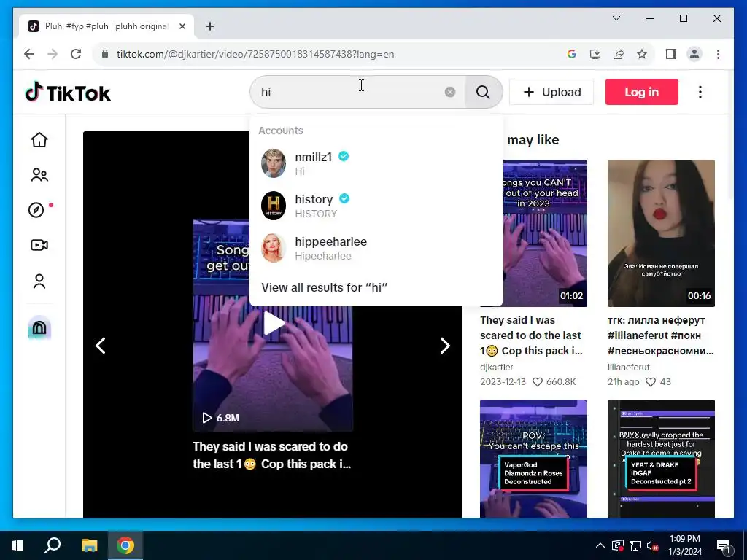Bookmark this page with star icon
This screenshot has height=560, width=747.
(642, 54)
